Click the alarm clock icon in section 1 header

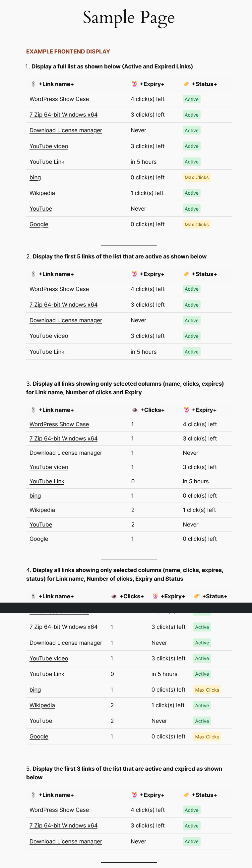[x=134, y=84]
